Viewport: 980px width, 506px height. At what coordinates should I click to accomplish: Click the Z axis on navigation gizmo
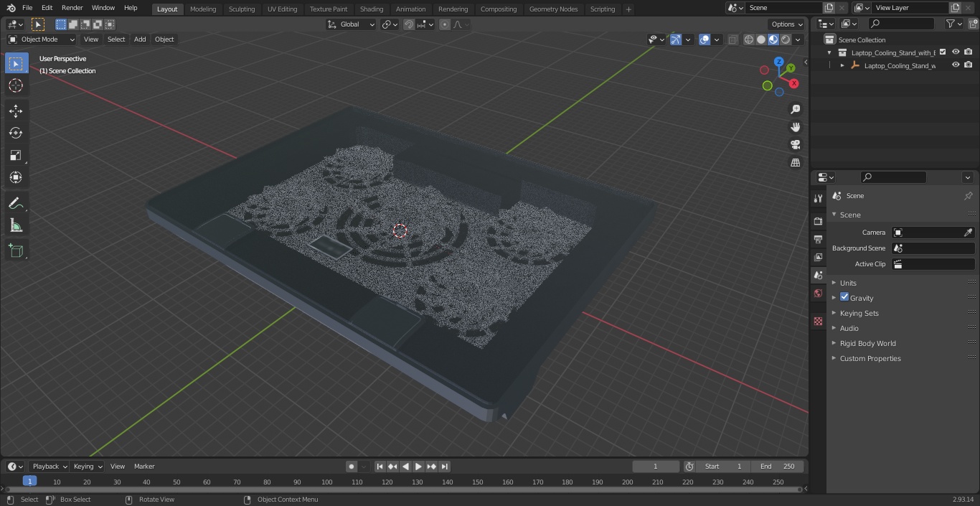pos(779,62)
